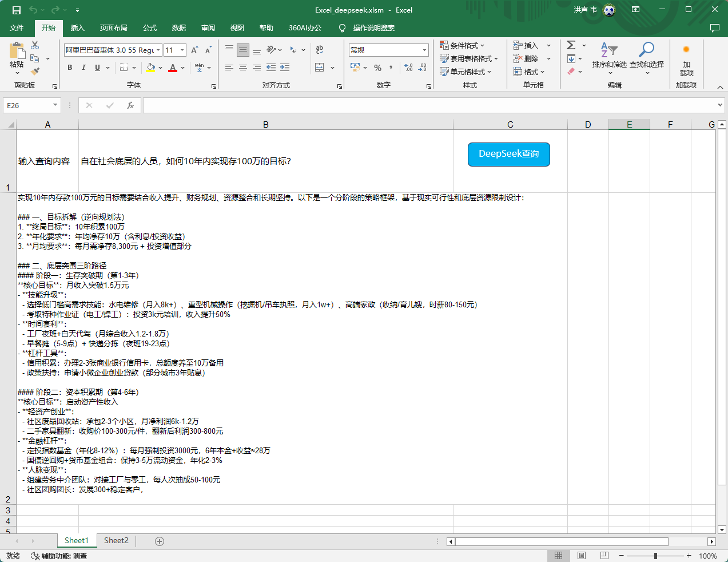Apply Percent Style format
Viewport: 728px width, 562px height.
[x=378, y=68]
